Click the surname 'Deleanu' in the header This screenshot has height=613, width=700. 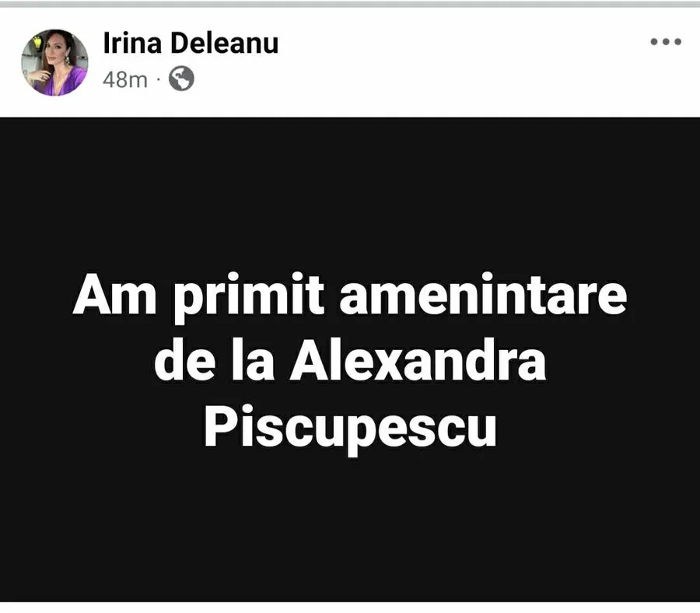pos(225,43)
